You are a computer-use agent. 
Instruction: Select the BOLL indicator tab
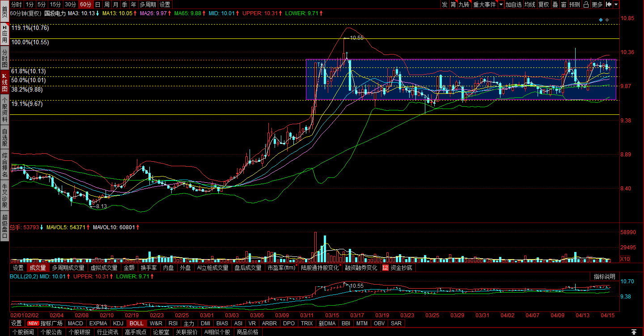click(136, 323)
